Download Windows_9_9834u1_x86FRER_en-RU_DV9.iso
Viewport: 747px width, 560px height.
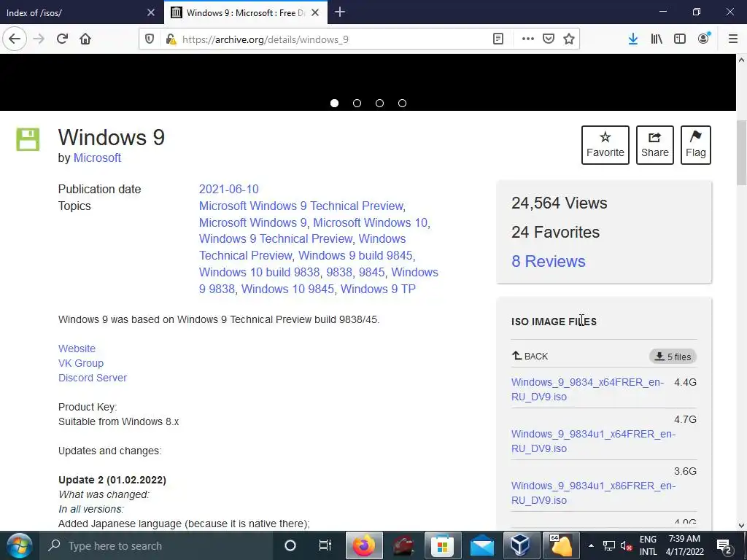point(593,493)
